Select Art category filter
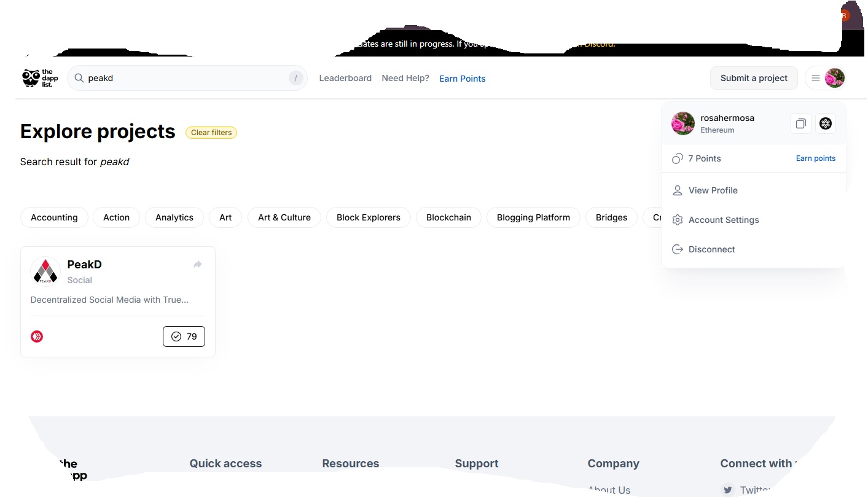 (225, 217)
